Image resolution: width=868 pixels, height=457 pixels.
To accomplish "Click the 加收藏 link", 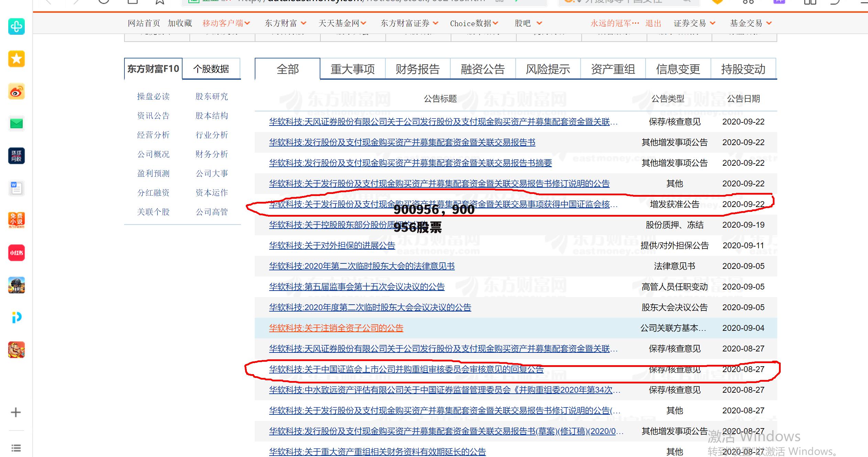I will pos(180,23).
